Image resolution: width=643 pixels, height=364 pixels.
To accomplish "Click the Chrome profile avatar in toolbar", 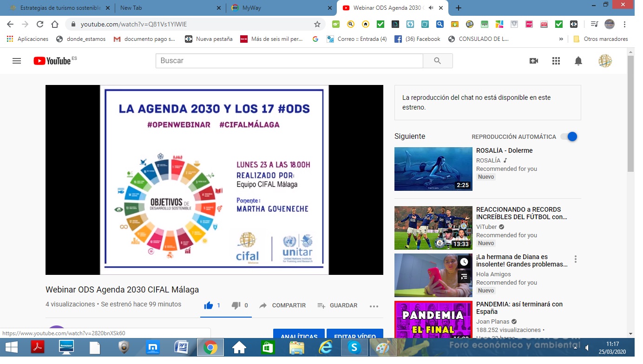I will (610, 24).
